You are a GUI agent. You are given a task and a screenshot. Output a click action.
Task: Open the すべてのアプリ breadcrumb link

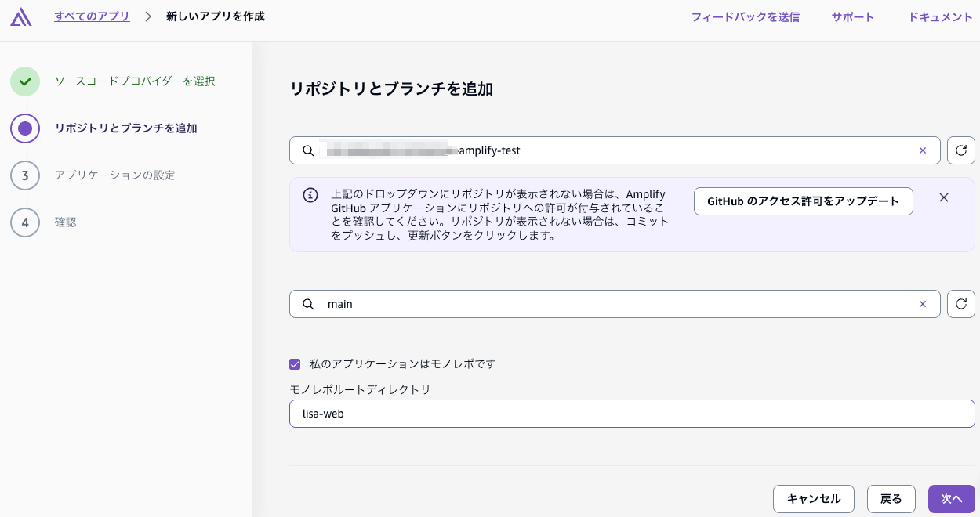pyautogui.click(x=92, y=16)
